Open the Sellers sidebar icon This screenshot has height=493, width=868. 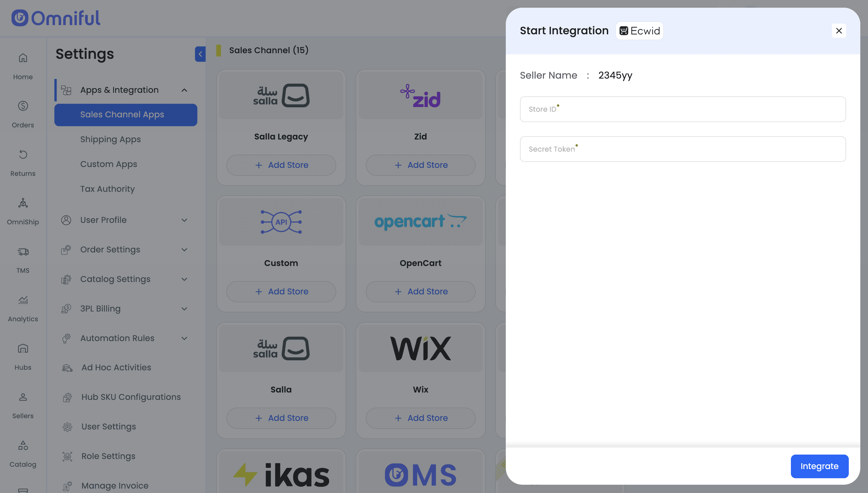(23, 397)
